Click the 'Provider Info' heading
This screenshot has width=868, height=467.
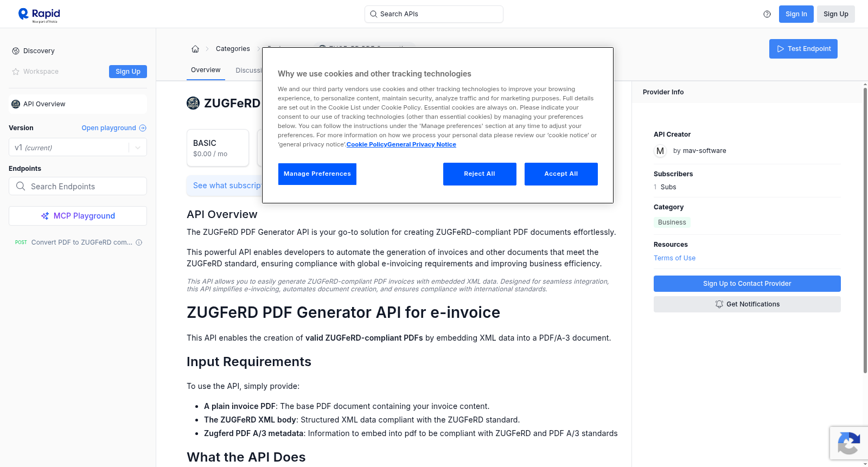pos(663,92)
